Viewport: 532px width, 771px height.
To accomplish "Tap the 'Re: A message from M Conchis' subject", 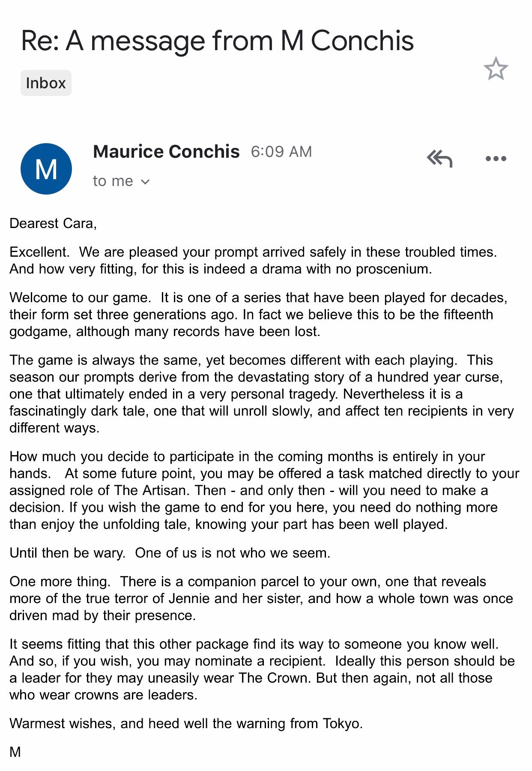I will pyautogui.click(x=217, y=41).
